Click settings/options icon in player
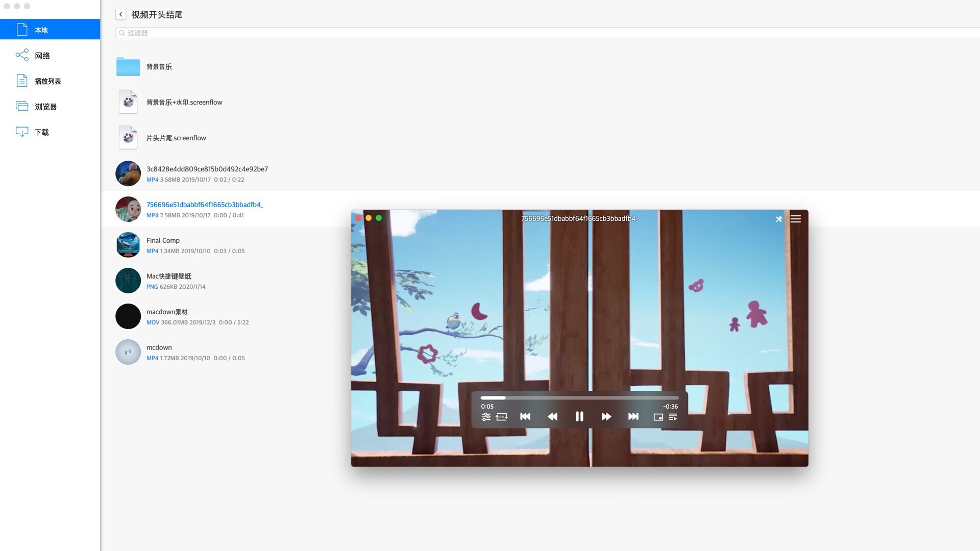The width and height of the screenshot is (980, 551). (x=484, y=416)
